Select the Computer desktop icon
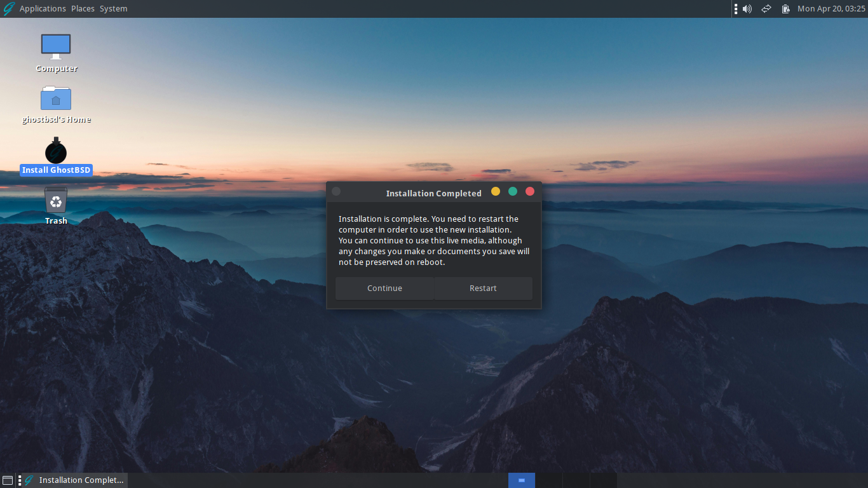 [56, 46]
